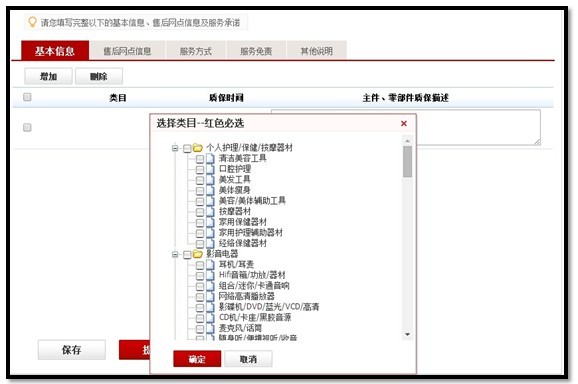The height and width of the screenshot is (384, 578).
Task: Select the 家用护理辅助器材 tree label
Action: (x=251, y=233)
